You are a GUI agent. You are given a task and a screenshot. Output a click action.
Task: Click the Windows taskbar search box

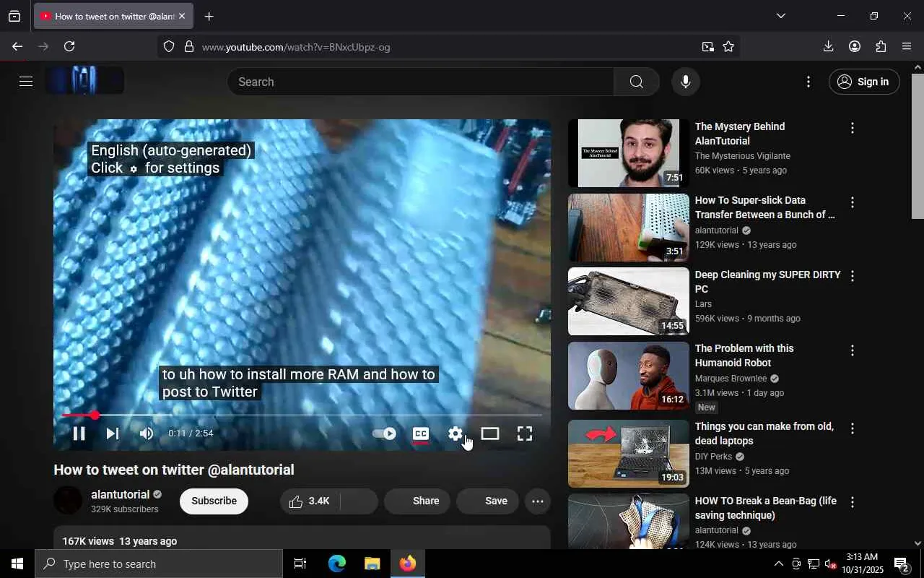[159, 564]
